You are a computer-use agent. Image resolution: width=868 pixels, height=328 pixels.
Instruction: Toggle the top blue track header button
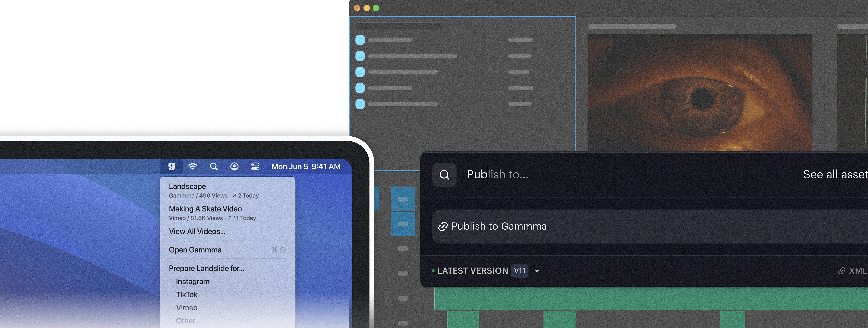[403, 199]
